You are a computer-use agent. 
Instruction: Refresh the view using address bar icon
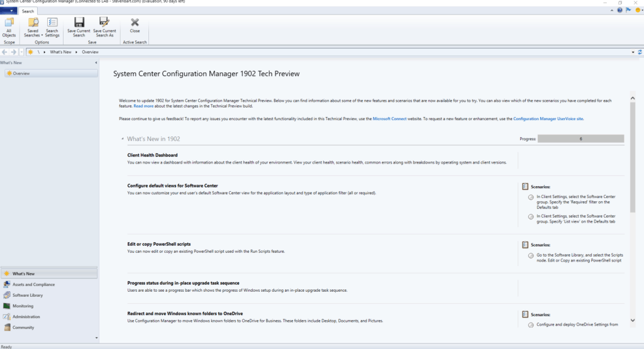(x=640, y=52)
